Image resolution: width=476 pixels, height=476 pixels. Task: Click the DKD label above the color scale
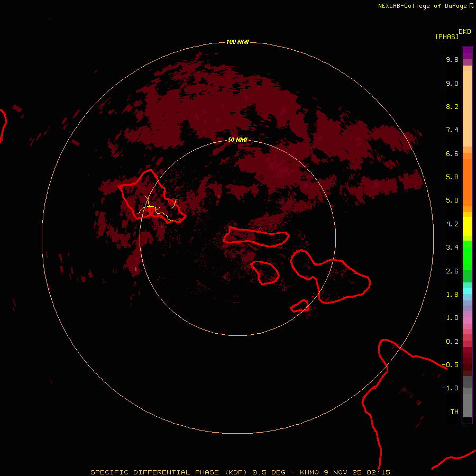tap(465, 32)
